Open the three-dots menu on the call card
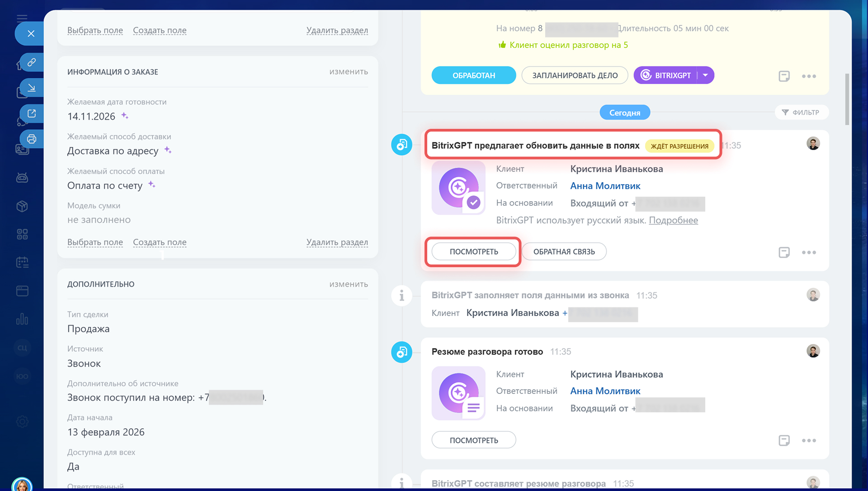 pos(809,76)
